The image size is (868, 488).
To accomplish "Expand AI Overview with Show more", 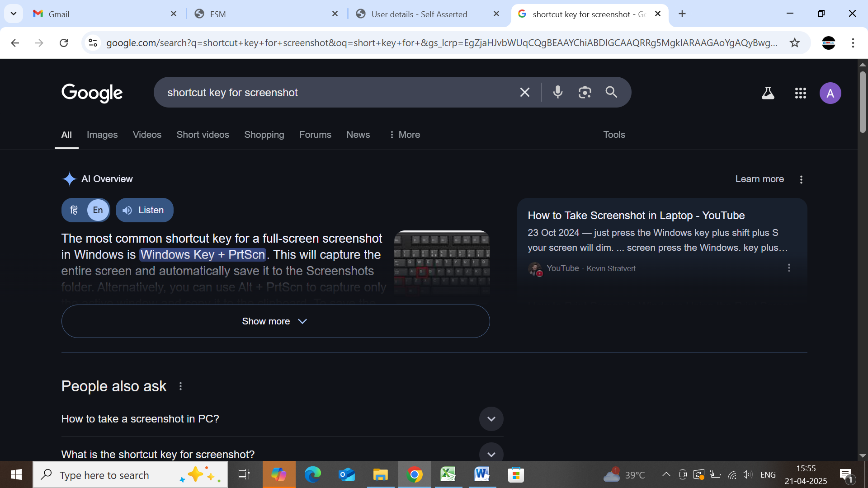I will pyautogui.click(x=275, y=321).
